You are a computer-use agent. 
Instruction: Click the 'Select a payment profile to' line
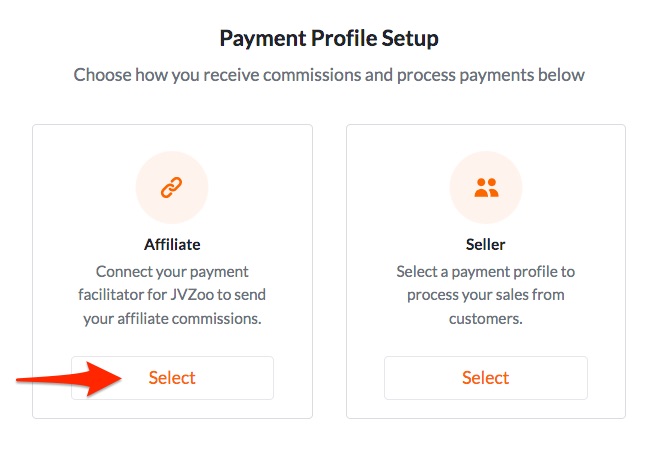[x=486, y=272]
